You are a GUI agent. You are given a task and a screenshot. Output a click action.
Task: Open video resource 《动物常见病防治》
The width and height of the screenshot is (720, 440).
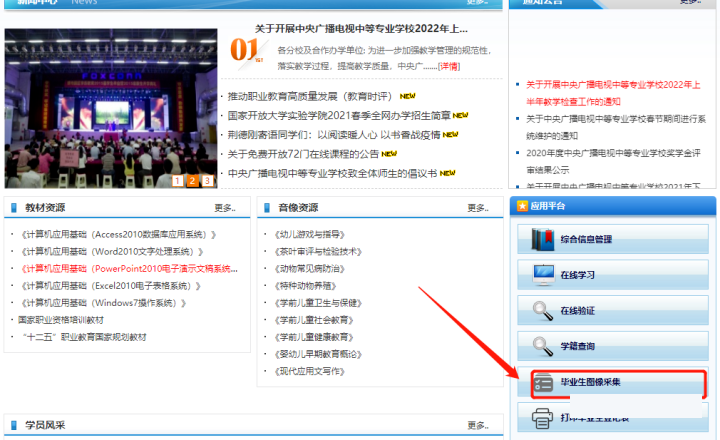coord(309,269)
